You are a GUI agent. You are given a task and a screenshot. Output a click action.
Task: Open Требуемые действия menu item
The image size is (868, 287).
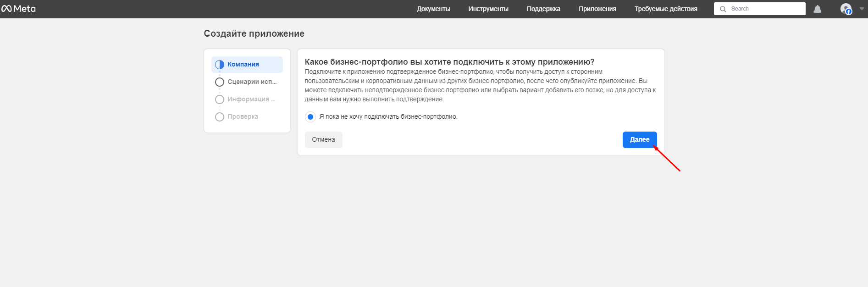666,9
